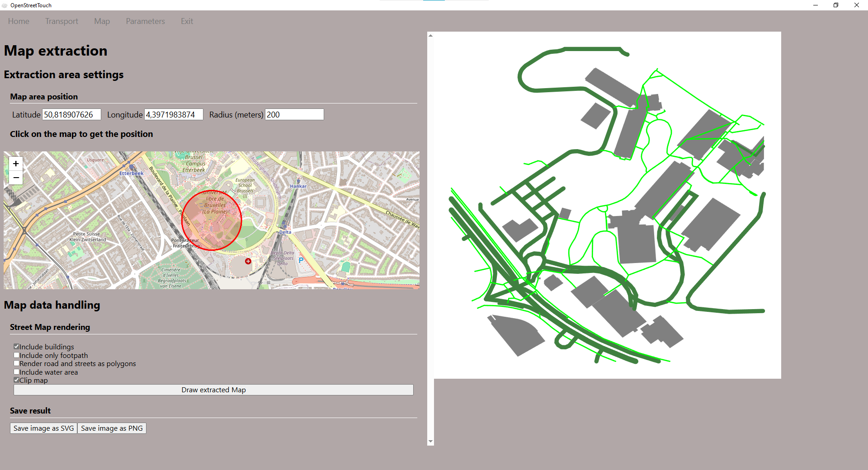The image size is (868, 470).
Task: Save image as SVG
Action: coord(43,428)
